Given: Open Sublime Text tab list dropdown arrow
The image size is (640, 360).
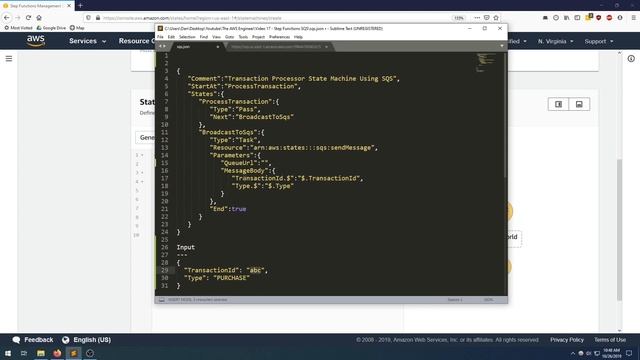Looking at the screenshot, I should pyautogui.click(x=502, y=46).
